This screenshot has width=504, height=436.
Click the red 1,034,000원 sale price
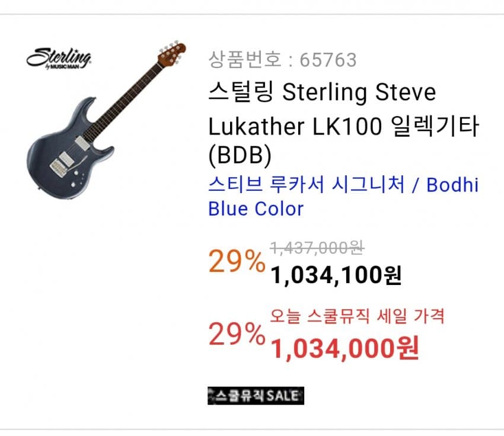click(344, 348)
